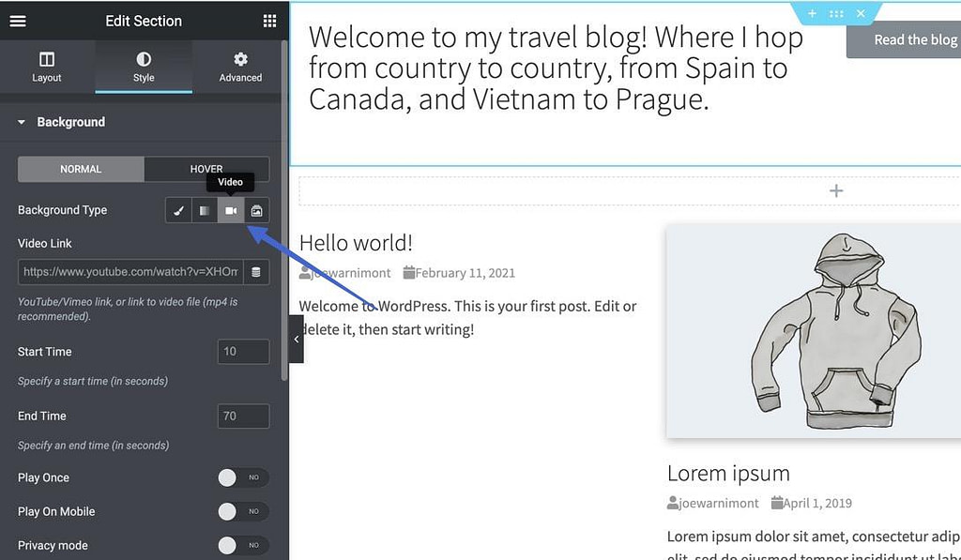961x560 pixels.
Task: Open the Layout tab
Action: click(47, 66)
